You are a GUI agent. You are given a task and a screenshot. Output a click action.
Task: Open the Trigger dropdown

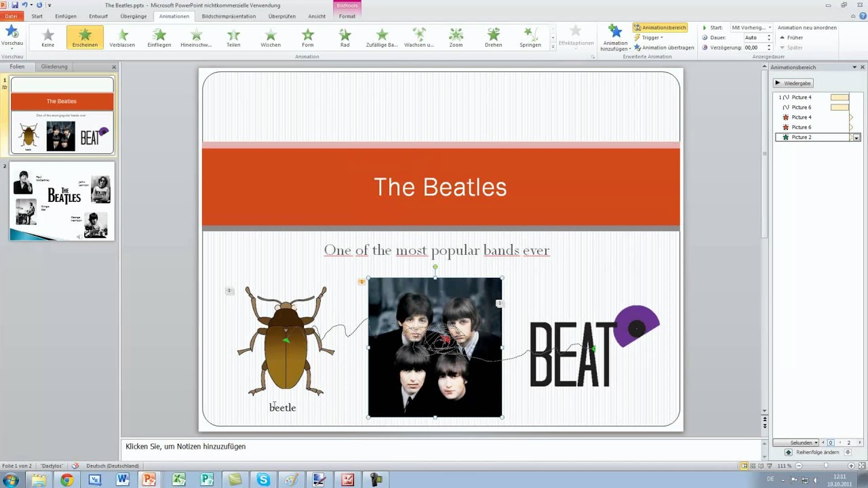click(648, 37)
